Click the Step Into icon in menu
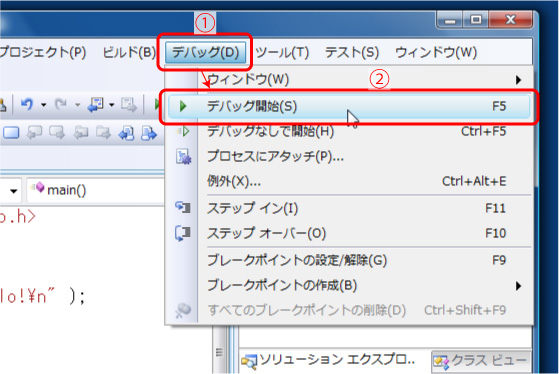Image resolution: width=559 pixels, height=374 pixels. pyautogui.click(x=183, y=207)
